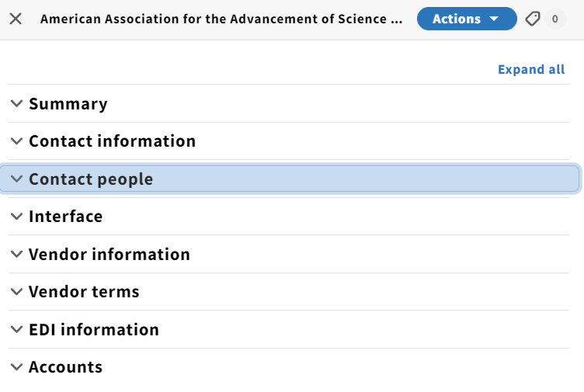Click the Contact people chevron icon

pyautogui.click(x=16, y=179)
